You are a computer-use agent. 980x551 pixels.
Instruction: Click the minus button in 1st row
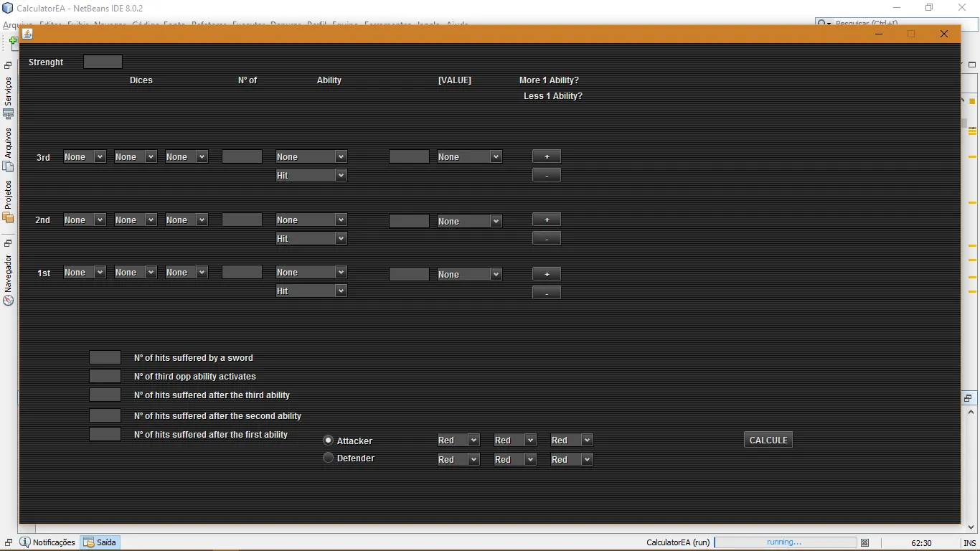coord(547,293)
